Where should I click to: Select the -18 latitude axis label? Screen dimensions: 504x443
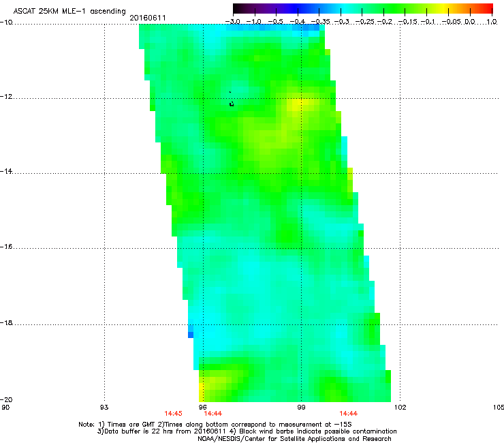click(6, 322)
